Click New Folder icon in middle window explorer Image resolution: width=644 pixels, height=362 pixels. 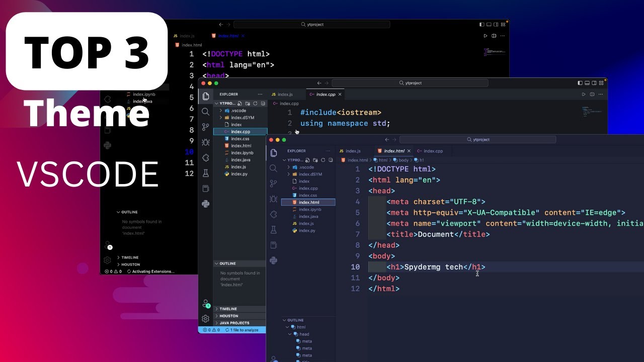[x=248, y=103]
